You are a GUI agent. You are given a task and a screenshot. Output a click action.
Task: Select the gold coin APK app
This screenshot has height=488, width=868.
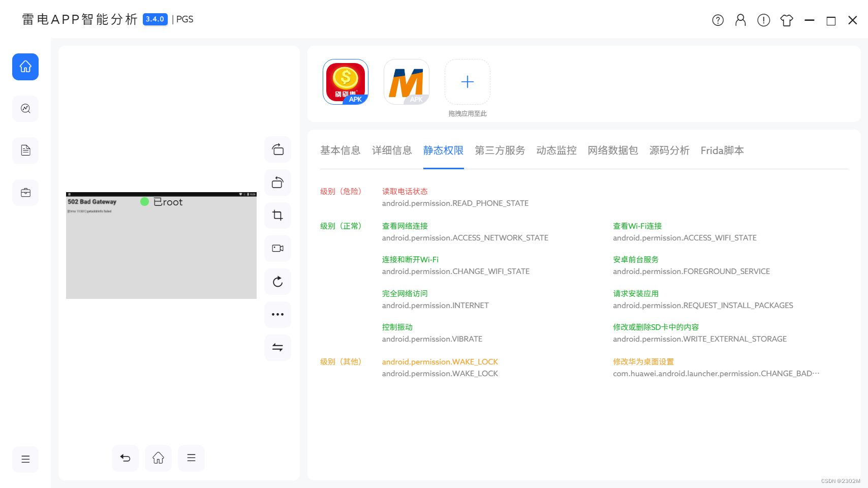point(346,82)
